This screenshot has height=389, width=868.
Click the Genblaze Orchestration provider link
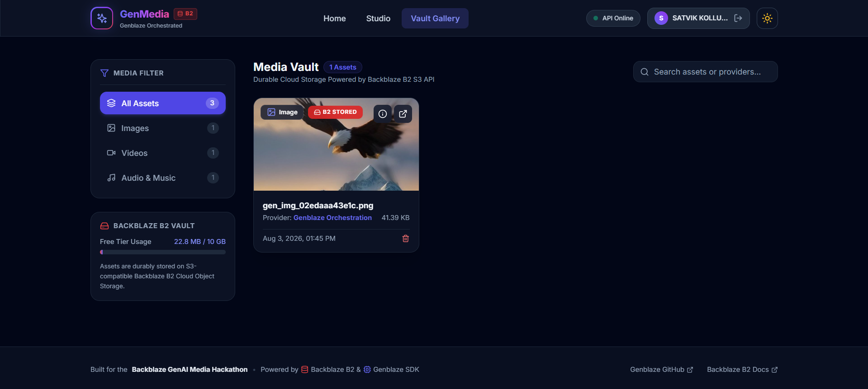point(332,218)
